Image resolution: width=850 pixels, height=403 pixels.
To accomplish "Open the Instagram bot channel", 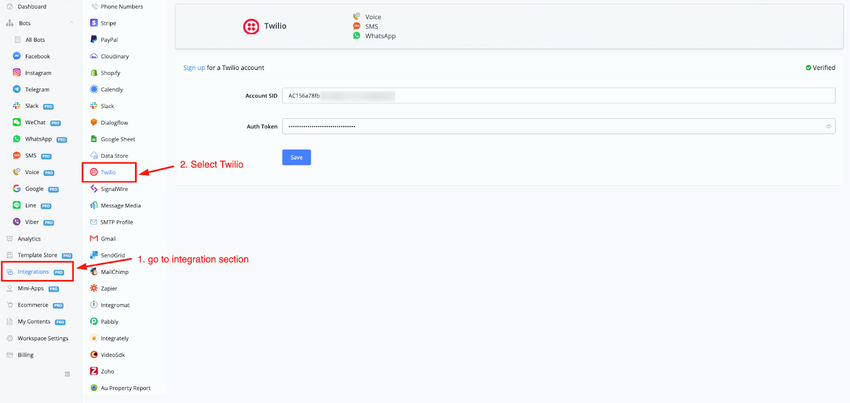I will coord(32,73).
